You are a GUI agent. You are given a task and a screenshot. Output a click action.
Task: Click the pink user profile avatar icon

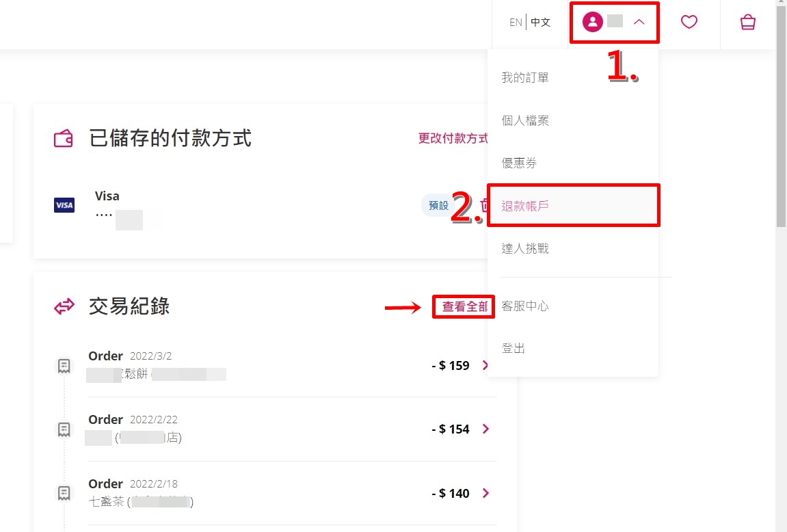[x=592, y=22]
